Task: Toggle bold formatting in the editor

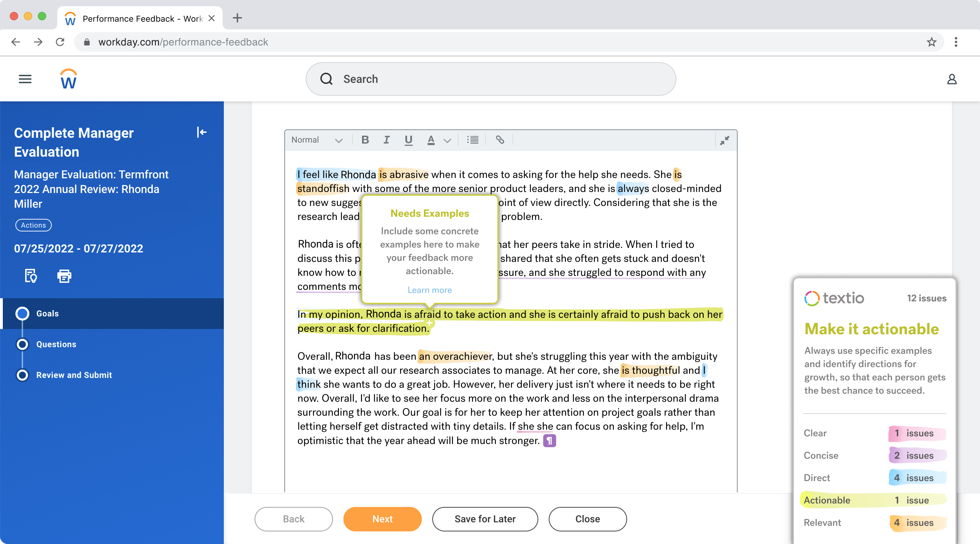Action: coord(365,140)
